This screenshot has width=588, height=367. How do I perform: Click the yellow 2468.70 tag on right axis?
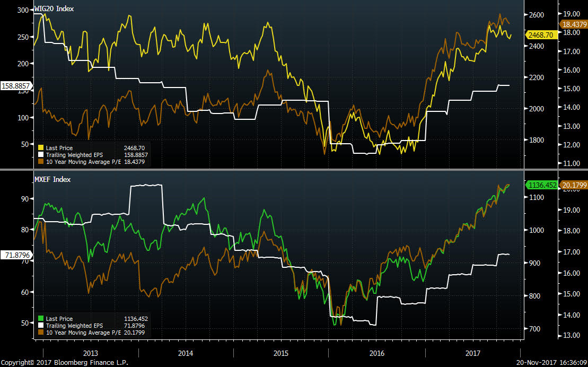540,36
